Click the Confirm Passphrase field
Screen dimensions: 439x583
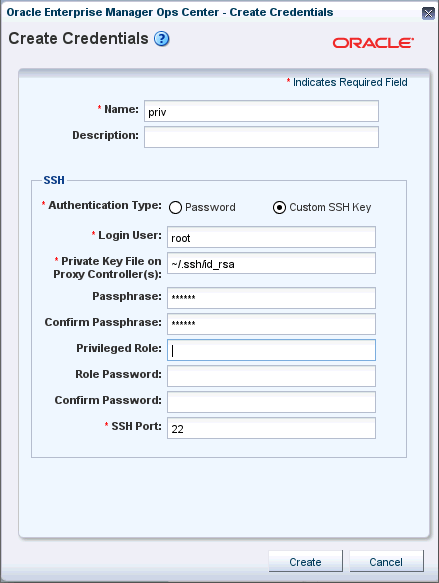coord(271,324)
